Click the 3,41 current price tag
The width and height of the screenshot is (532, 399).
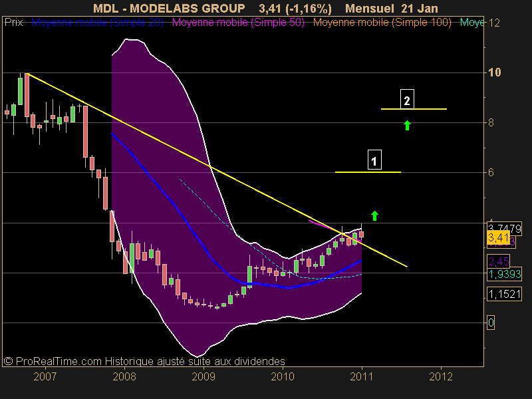click(498, 237)
